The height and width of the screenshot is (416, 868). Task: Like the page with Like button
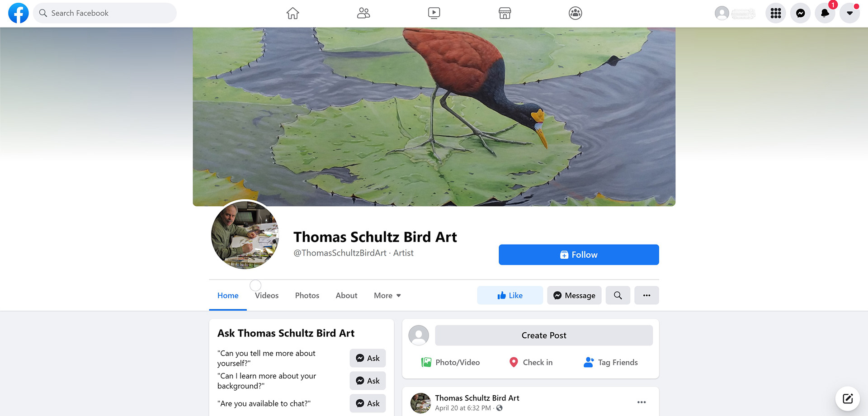click(x=510, y=295)
